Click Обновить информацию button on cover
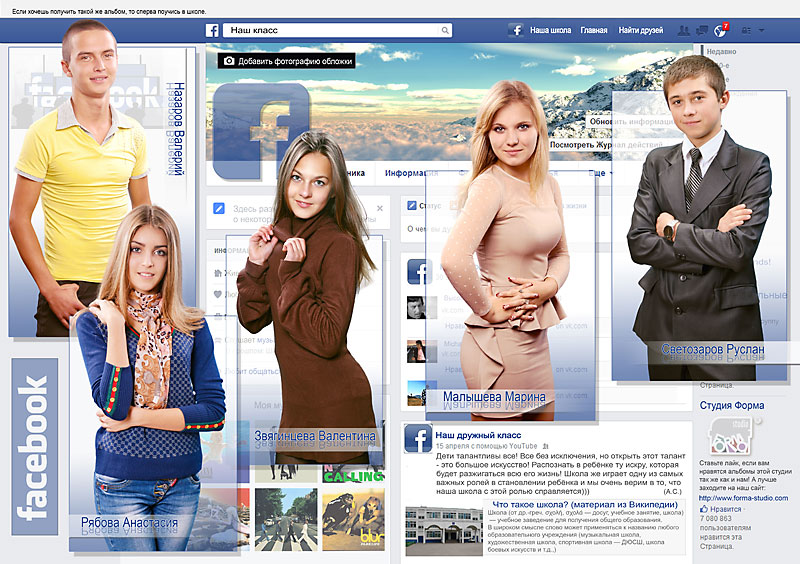Image resolution: width=800 pixels, height=564 pixels. [x=632, y=121]
